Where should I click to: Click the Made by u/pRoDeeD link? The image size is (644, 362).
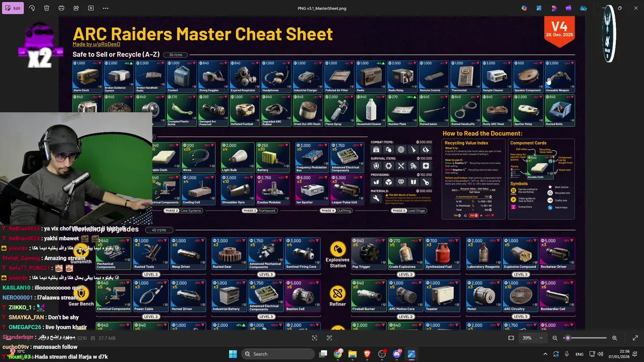point(96,44)
